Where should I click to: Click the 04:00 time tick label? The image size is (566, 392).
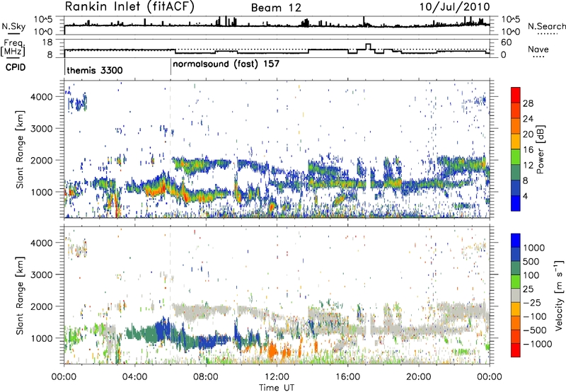coord(134,377)
